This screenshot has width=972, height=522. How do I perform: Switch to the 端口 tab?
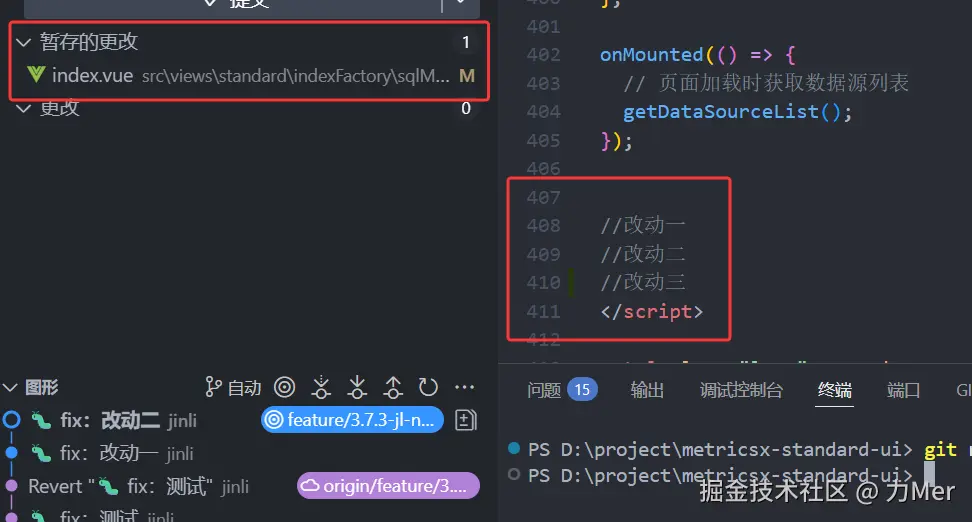[x=903, y=390]
